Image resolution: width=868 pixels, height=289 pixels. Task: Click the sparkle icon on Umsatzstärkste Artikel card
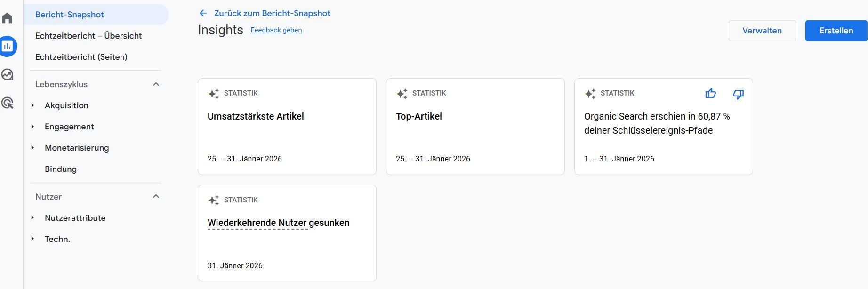pyautogui.click(x=214, y=93)
